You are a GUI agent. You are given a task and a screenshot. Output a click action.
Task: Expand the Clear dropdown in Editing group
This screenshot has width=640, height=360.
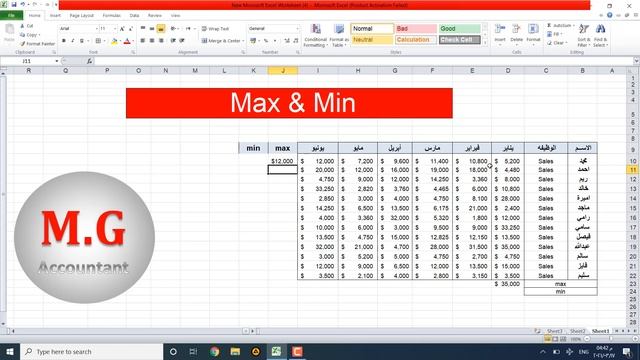(567, 43)
